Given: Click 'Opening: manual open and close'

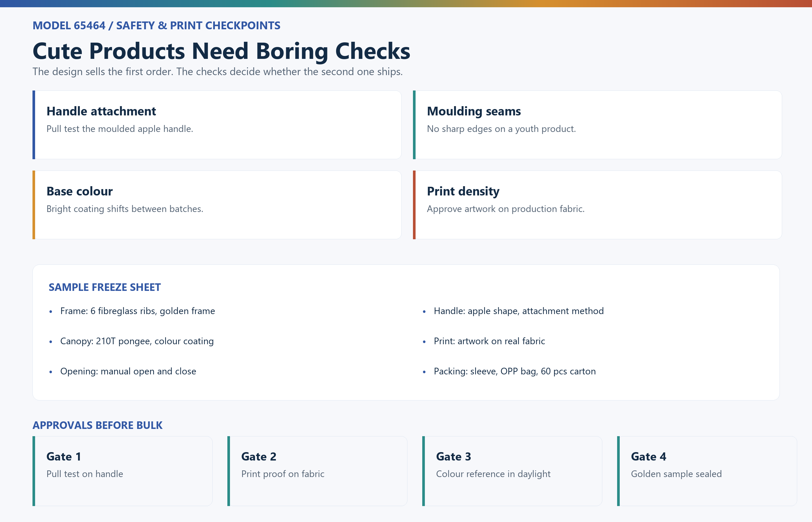Looking at the screenshot, I should pyautogui.click(x=128, y=371).
